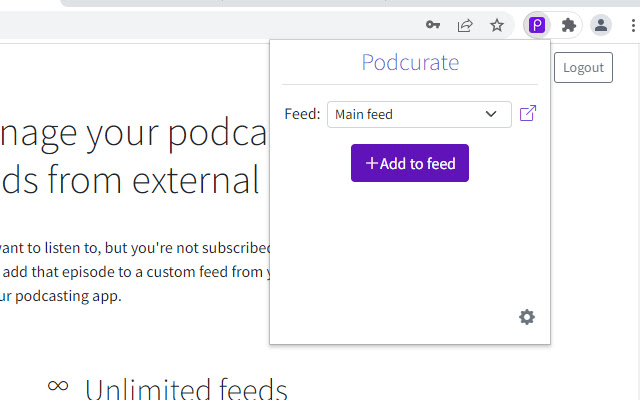Click the paragraph mentioning your podcasting app
The width and height of the screenshot is (640, 400).
pos(135,272)
